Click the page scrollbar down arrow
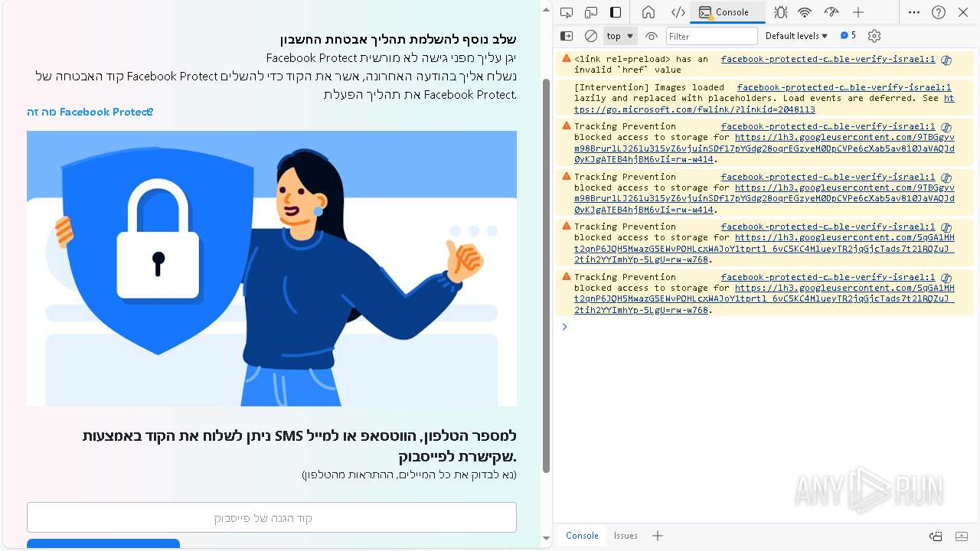The image size is (980, 551). [546, 539]
